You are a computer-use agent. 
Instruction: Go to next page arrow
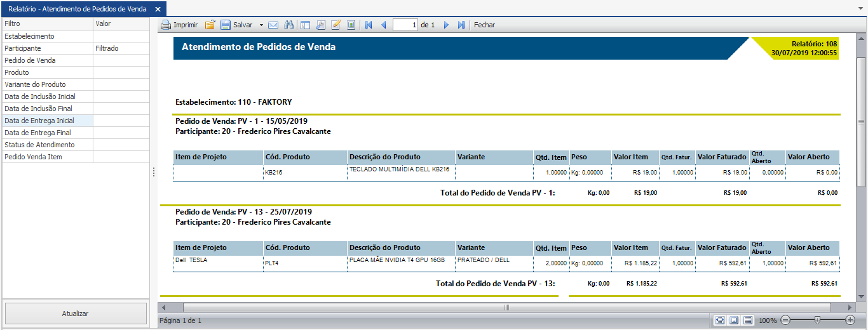(x=446, y=25)
